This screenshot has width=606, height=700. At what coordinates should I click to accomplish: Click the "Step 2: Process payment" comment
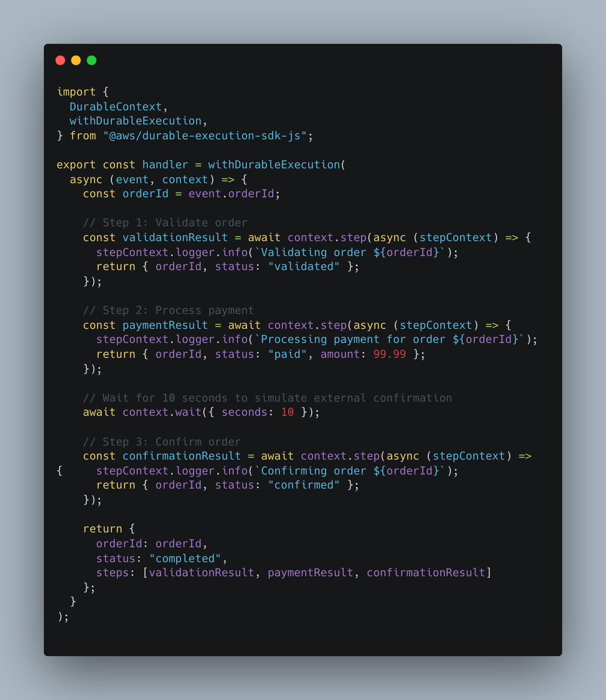[x=168, y=310]
